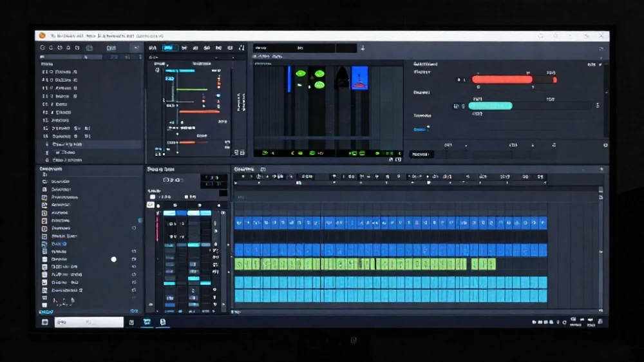Click the vertical scrollbar right of the timeline
Screen dimensions: 644x362
pyautogui.click(x=601, y=249)
